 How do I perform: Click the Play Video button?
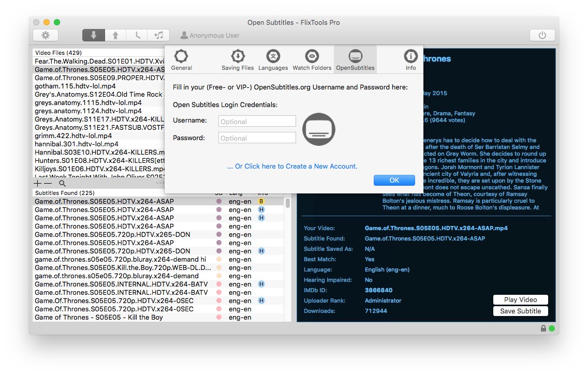(521, 299)
